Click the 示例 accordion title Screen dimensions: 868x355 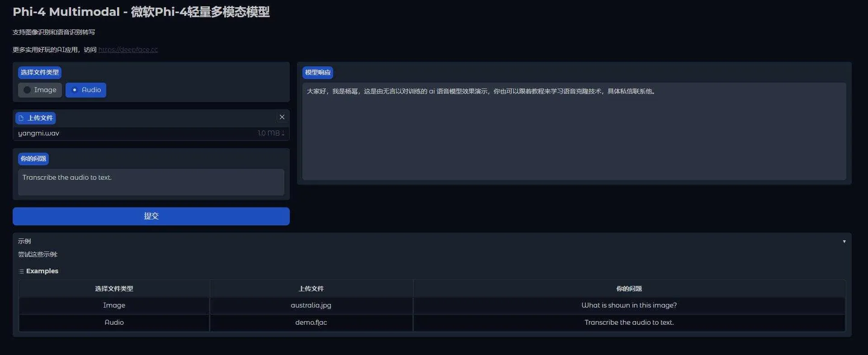(x=24, y=242)
